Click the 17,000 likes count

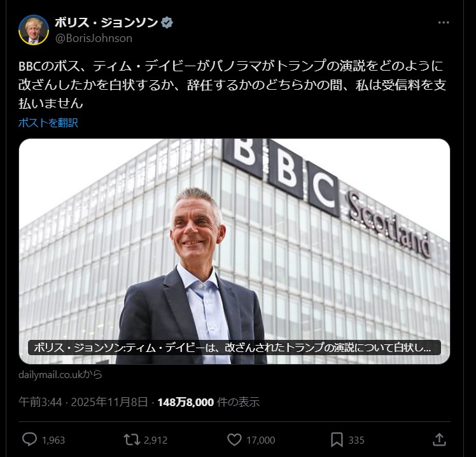coord(261,440)
